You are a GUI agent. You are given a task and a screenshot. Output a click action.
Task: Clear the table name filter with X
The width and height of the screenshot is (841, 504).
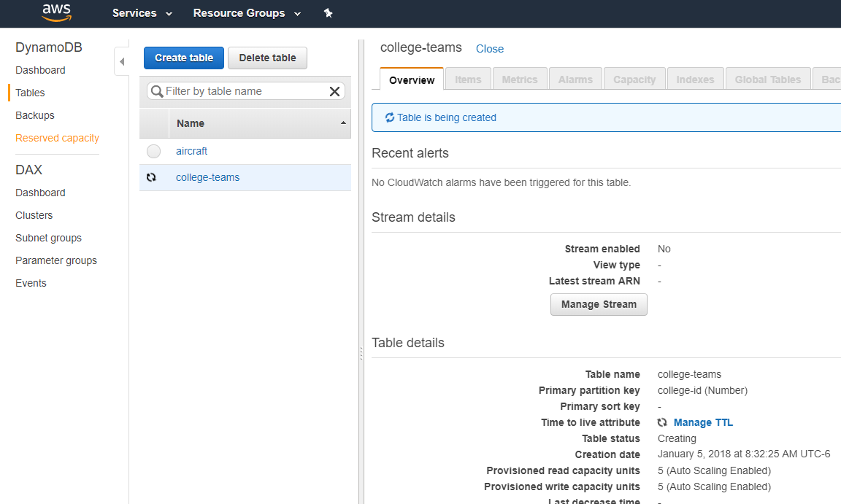coord(334,92)
